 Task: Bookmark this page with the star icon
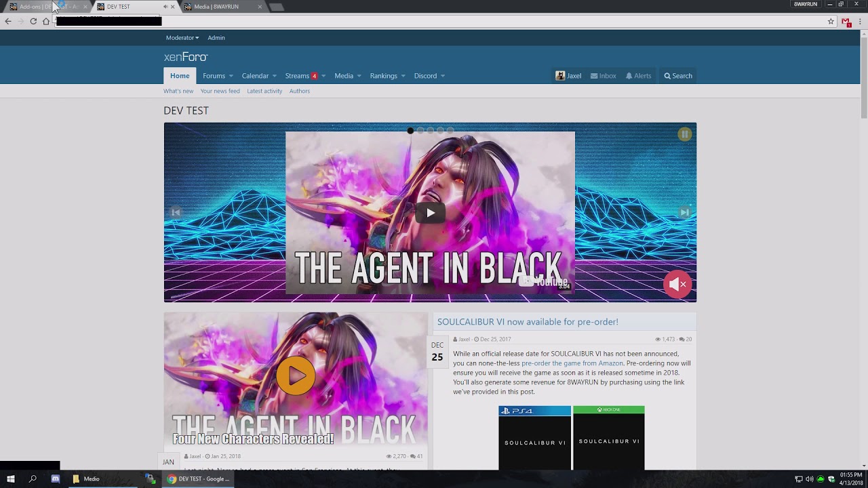[x=831, y=22]
